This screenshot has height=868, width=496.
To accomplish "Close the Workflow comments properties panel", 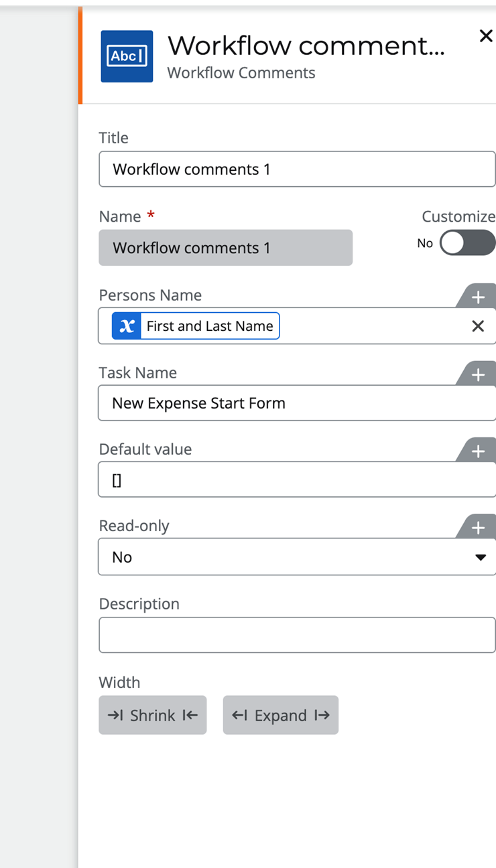I will (x=486, y=36).
